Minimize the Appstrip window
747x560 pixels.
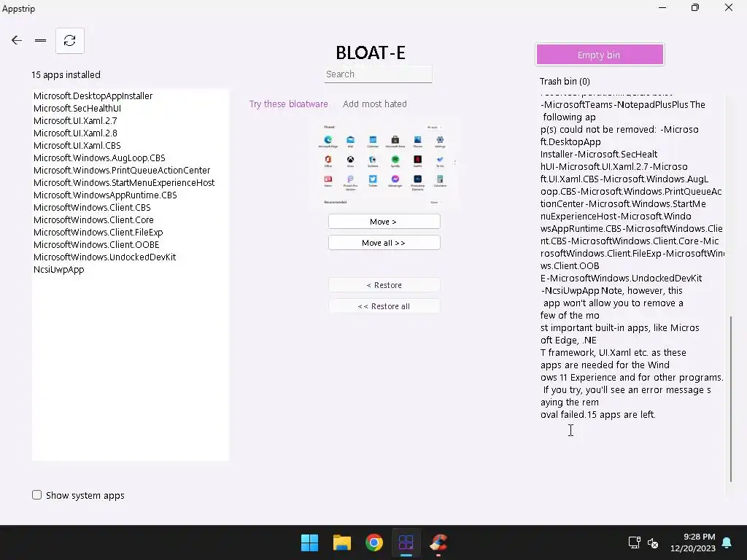click(x=662, y=7)
